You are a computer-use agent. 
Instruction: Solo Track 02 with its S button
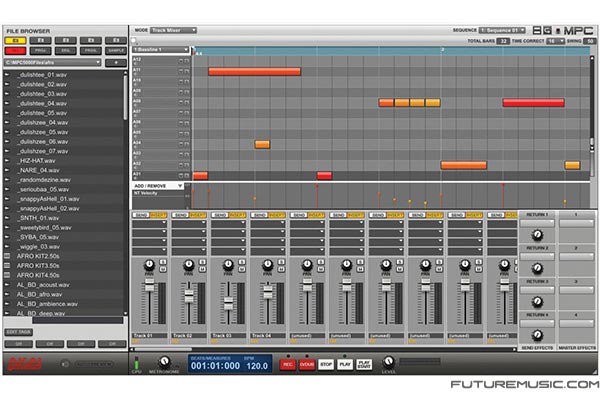point(202,262)
